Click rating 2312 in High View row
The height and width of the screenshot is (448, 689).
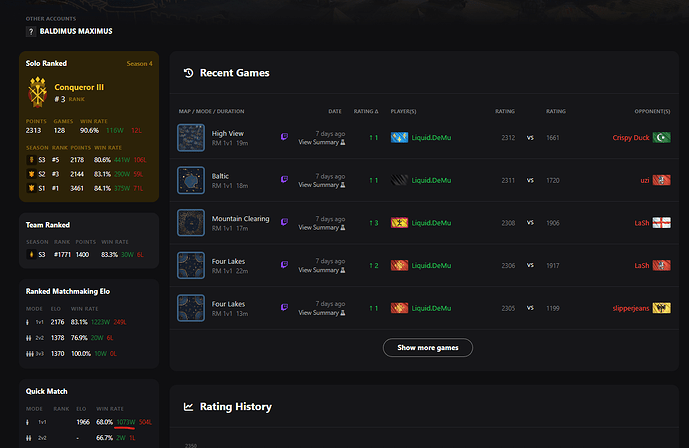pos(508,137)
